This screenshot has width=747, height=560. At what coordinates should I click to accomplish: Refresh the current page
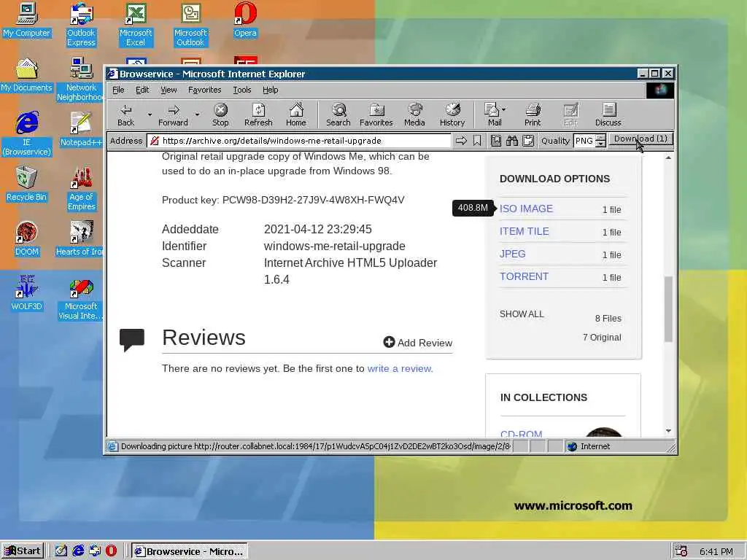(x=258, y=115)
